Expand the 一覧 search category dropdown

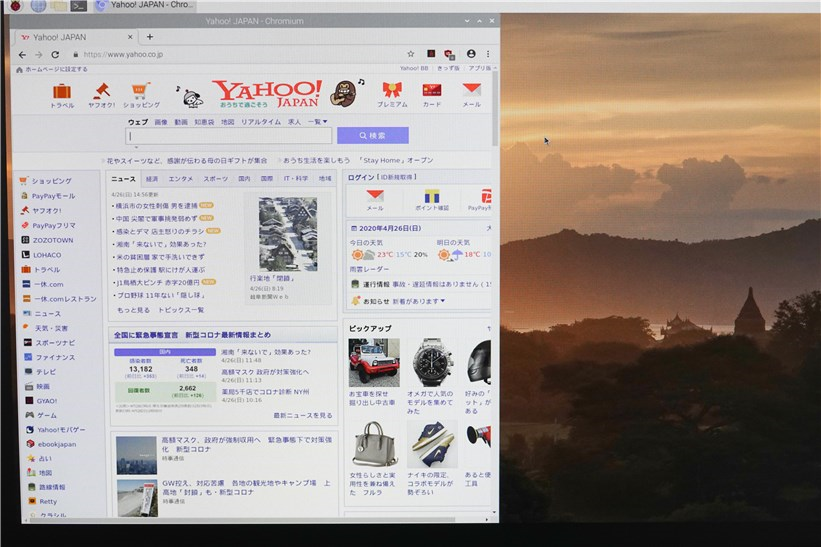pos(317,121)
